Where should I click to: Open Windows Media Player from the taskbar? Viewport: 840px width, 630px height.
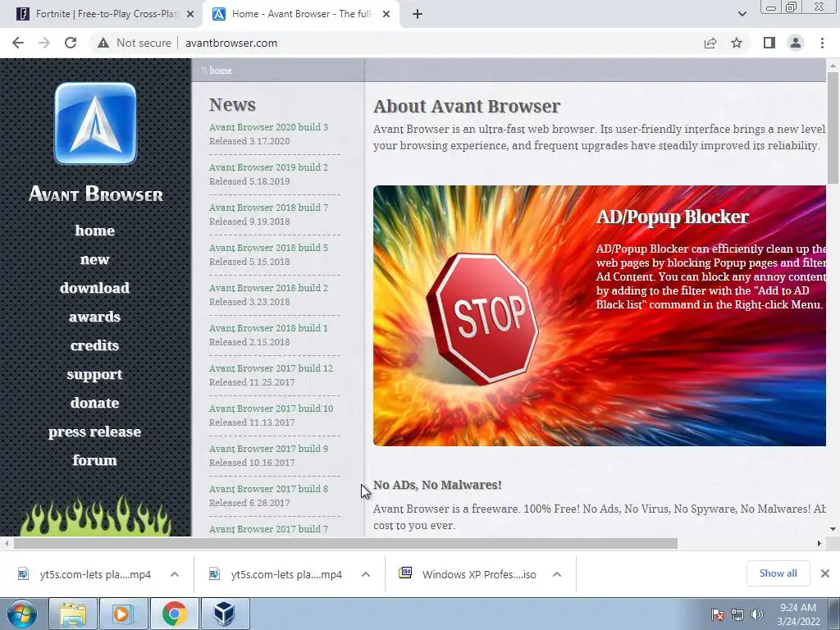coord(123,614)
